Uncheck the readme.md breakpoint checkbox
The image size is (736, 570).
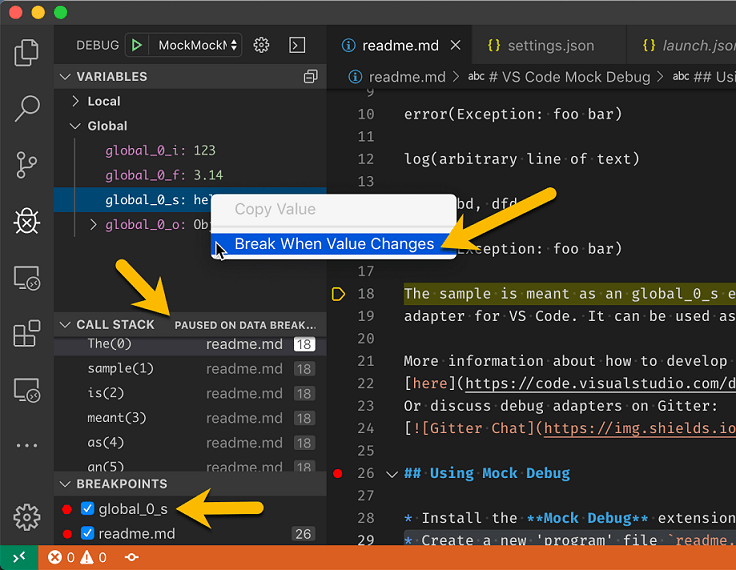pos(87,534)
